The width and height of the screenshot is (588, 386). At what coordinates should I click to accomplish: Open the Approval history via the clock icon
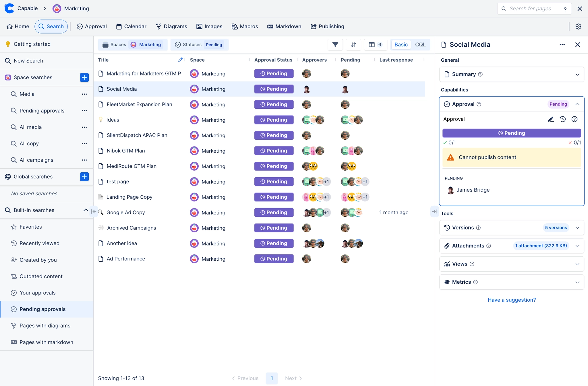point(562,119)
